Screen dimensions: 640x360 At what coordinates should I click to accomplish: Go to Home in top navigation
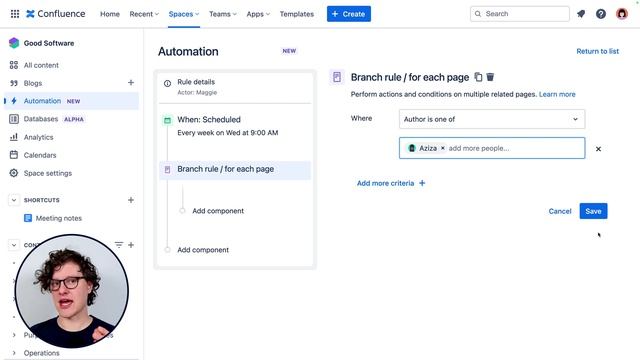click(x=110, y=14)
